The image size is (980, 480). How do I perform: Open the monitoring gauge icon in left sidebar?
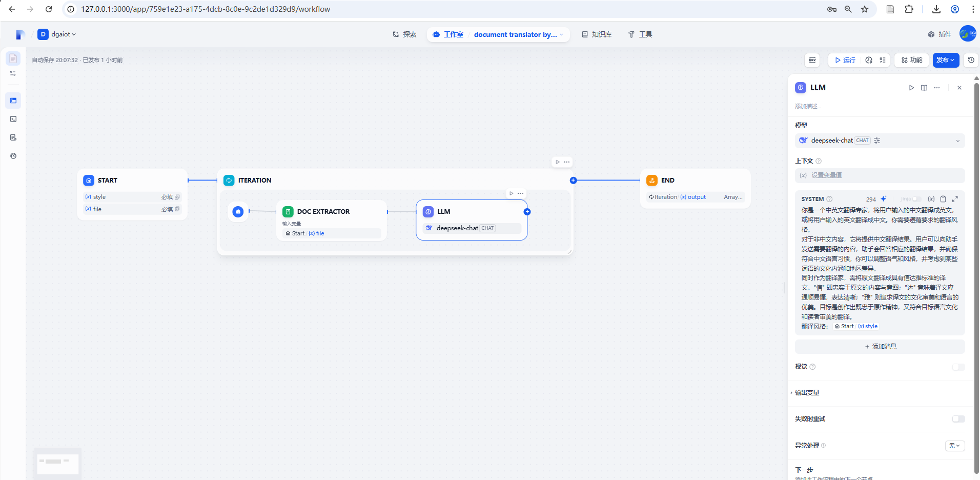(x=13, y=156)
